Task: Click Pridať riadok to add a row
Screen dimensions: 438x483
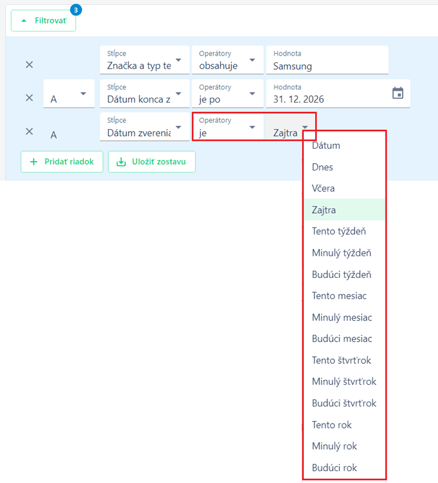Action: coord(62,162)
